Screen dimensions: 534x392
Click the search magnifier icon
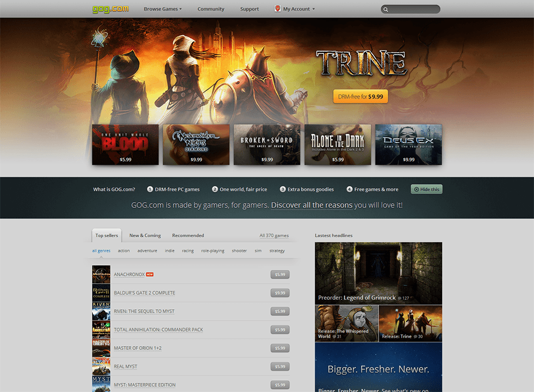(x=386, y=10)
